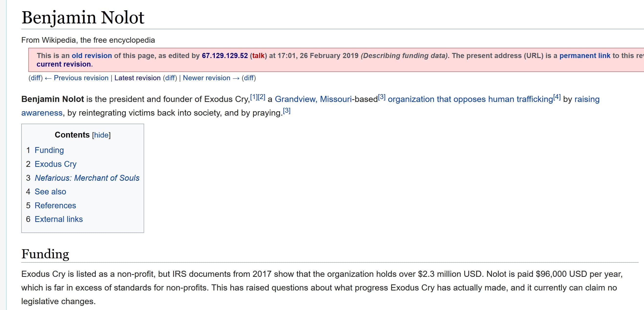
Task: Follow the permanent link in the notice
Action: 584,56
